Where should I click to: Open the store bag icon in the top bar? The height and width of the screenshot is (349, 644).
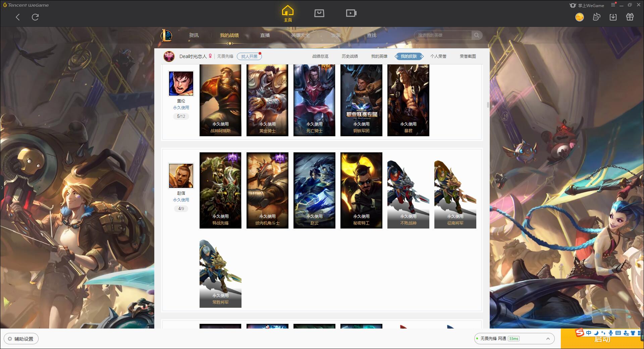click(x=319, y=13)
